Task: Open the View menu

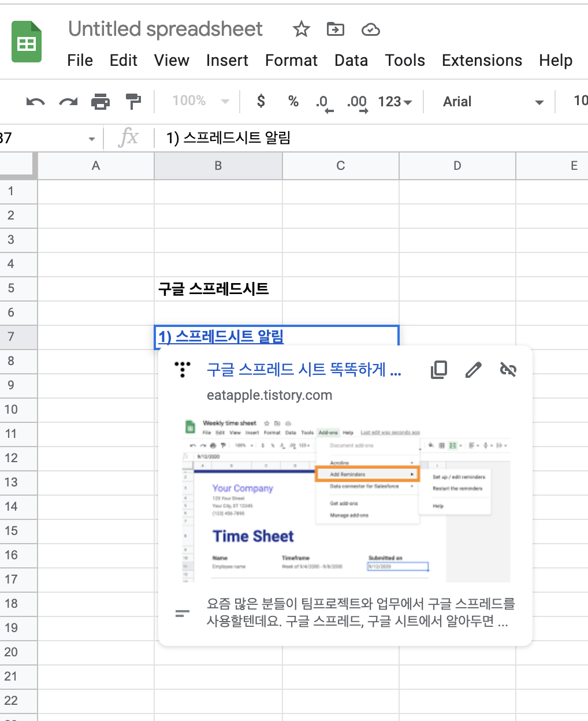Action: (172, 61)
